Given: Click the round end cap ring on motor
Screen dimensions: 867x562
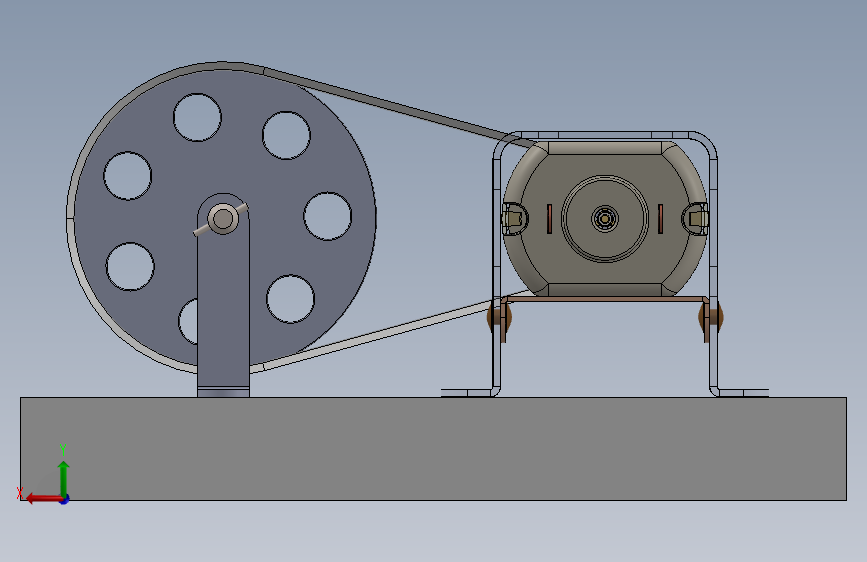Looking at the screenshot, I should coord(605,218).
